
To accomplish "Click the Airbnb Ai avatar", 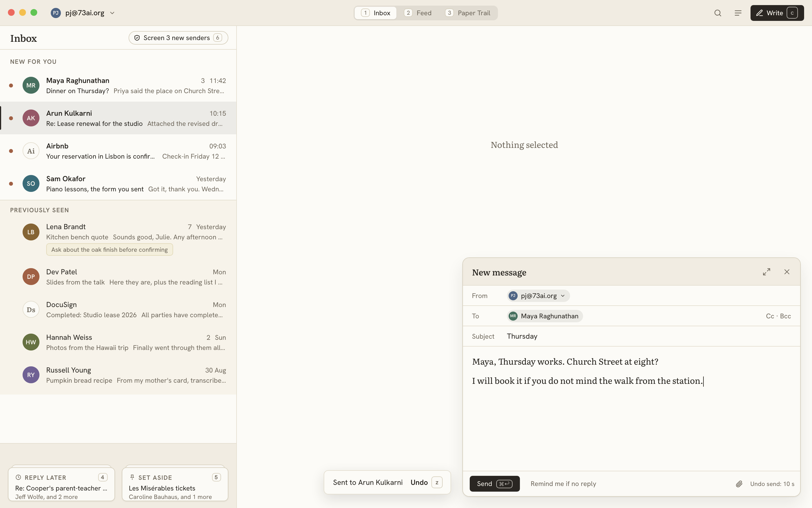I will pyautogui.click(x=31, y=151).
